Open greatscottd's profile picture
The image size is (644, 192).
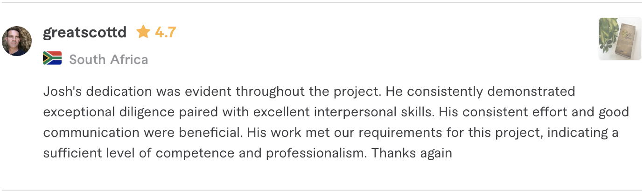17,41
